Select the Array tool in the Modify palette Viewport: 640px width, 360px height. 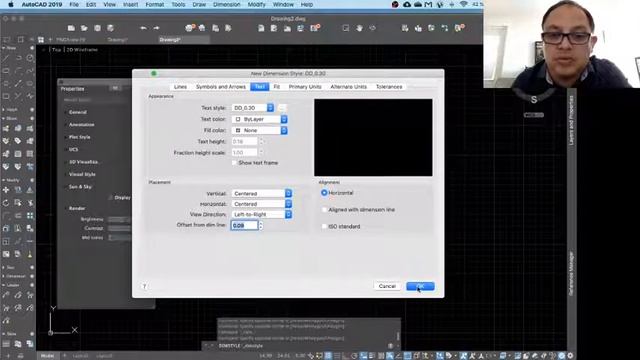(x=30, y=216)
